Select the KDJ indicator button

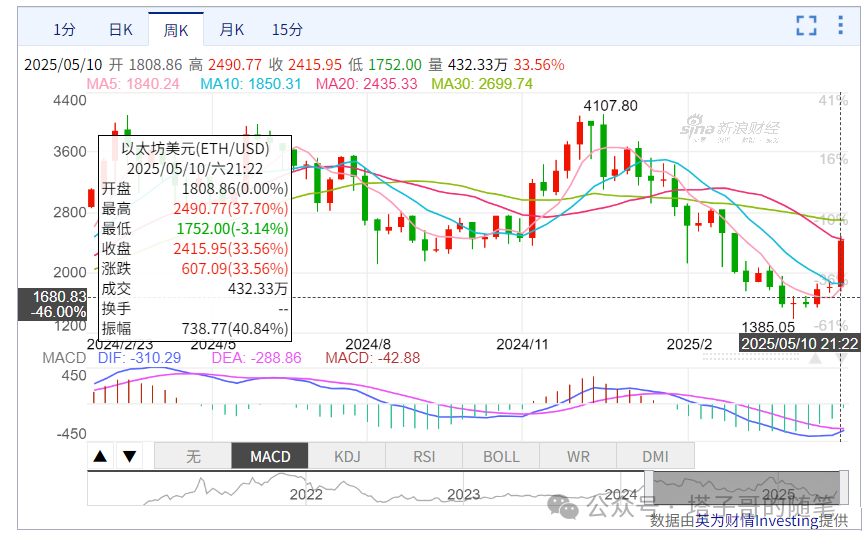(x=347, y=456)
